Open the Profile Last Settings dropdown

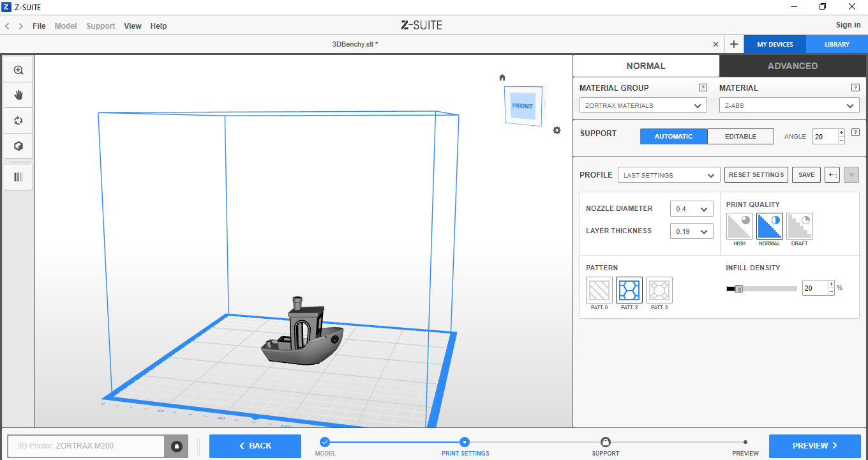point(669,175)
